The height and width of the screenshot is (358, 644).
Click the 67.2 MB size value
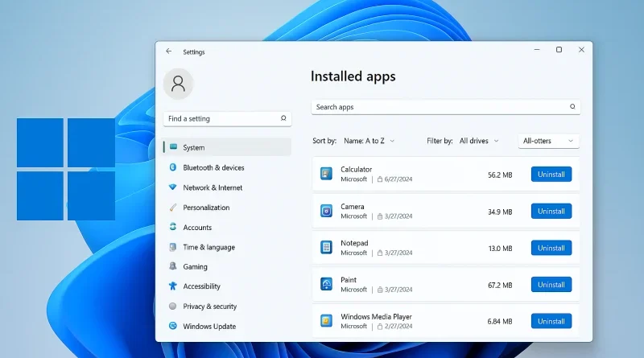tap(500, 285)
